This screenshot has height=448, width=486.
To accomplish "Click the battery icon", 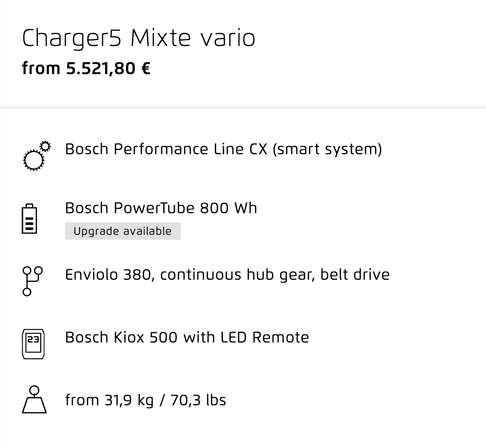I will coord(29,219).
